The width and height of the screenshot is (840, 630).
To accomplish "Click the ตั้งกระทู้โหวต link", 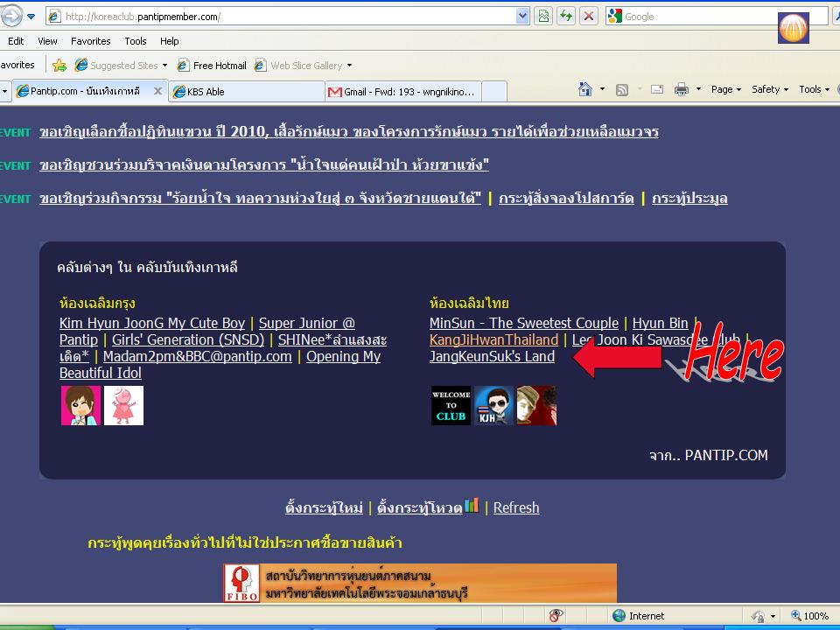I will click(420, 507).
